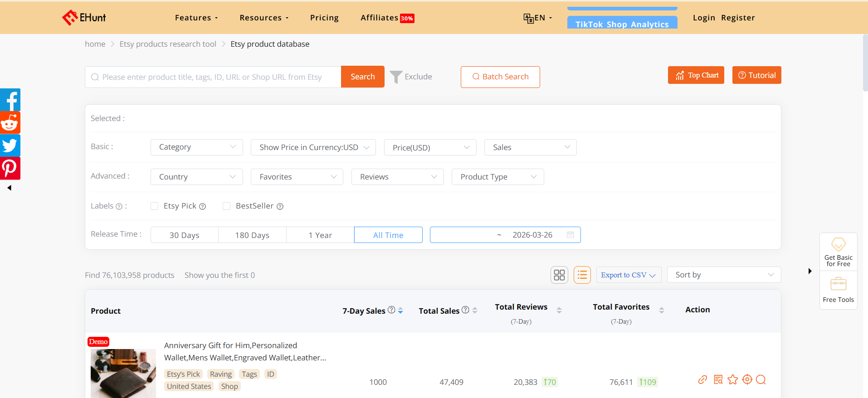Select 1 Year release time
The width and height of the screenshot is (868, 398).
[320, 235]
